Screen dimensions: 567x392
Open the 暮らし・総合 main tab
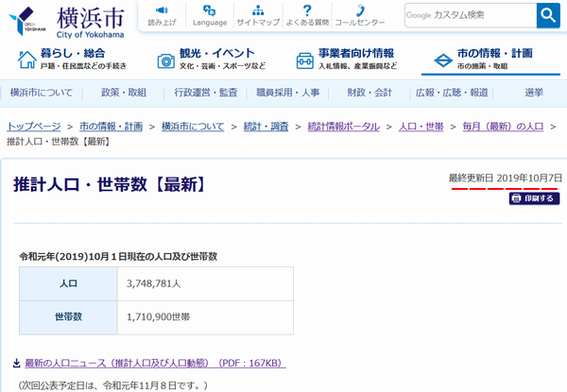click(x=72, y=59)
